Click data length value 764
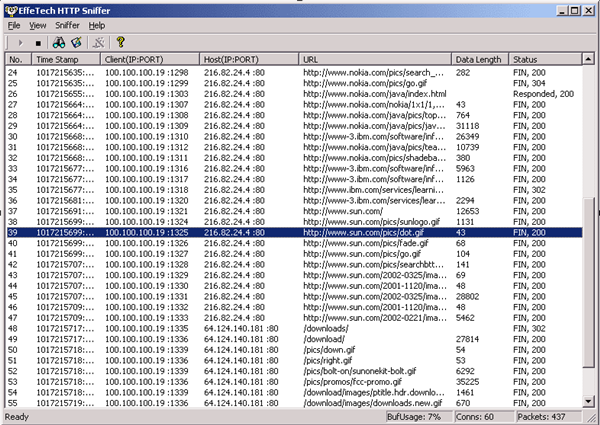 (x=463, y=115)
